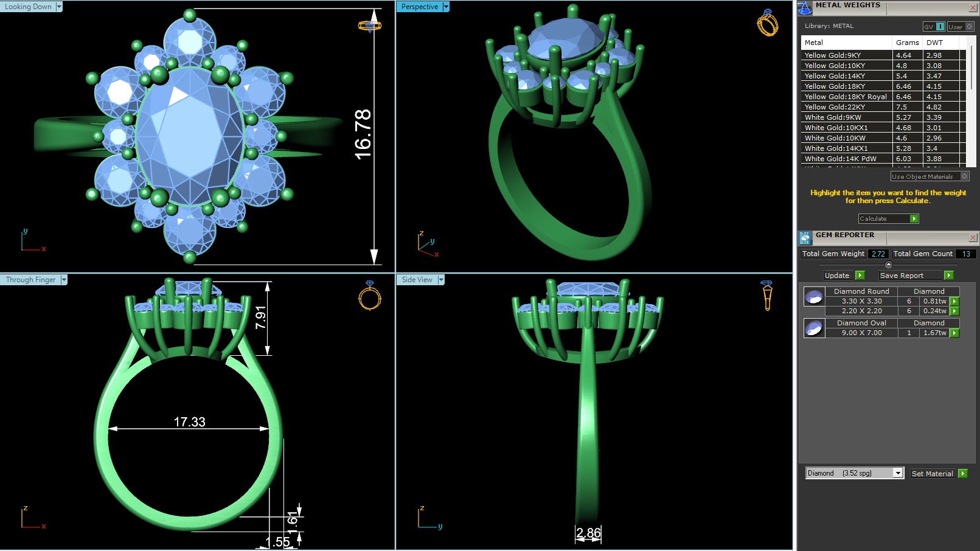The image size is (980, 551).
Task: Click the 2.86 shank width dimension
Action: tap(588, 533)
